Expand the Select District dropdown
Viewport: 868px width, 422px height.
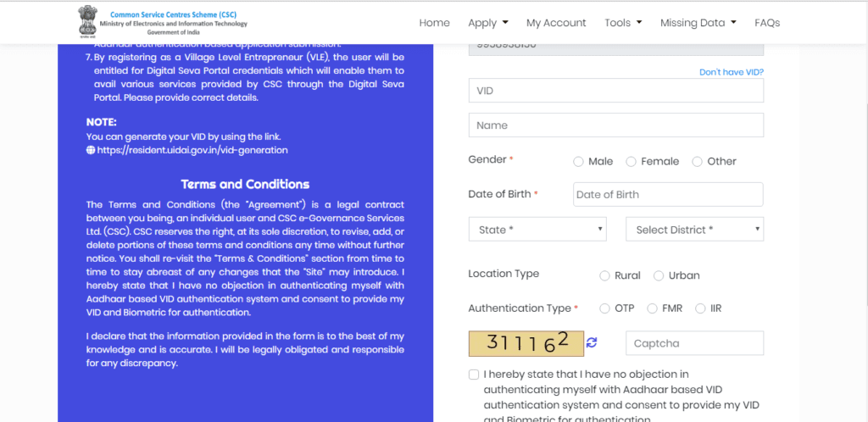coord(694,230)
